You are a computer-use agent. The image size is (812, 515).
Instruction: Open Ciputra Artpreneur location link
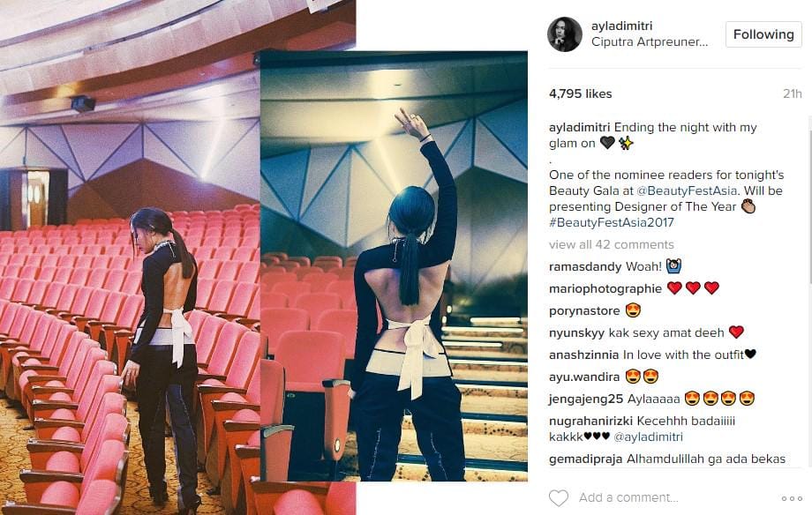(x=650, y=42)
